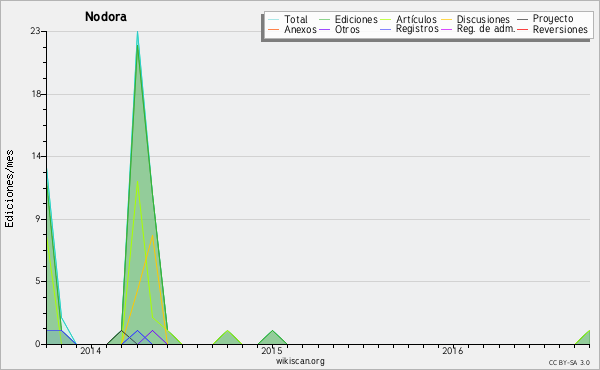This screenshot has height=370, width=600.
Task: Click the y-axis value 9
Action: click(x=38, y=219)
